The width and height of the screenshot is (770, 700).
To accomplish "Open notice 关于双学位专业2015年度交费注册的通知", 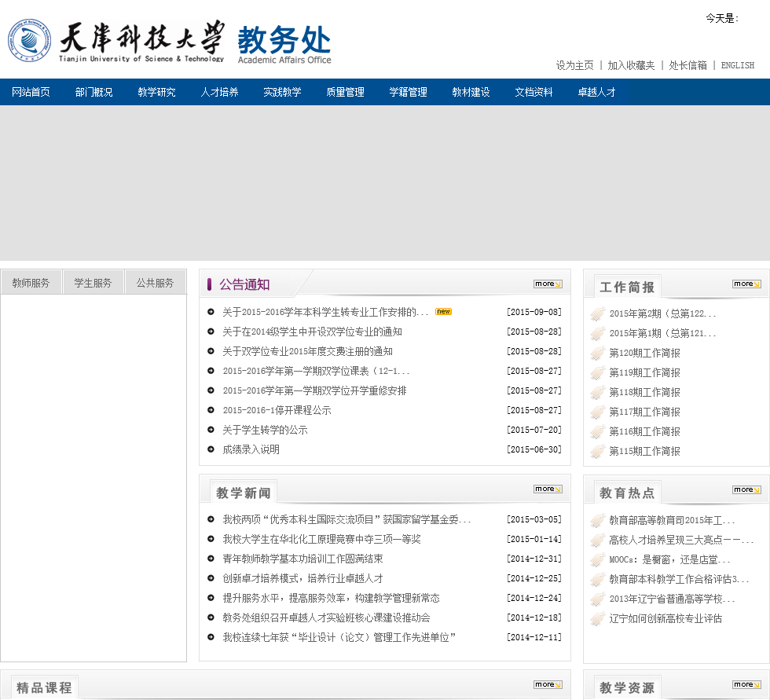I will [x=307, y=351].
